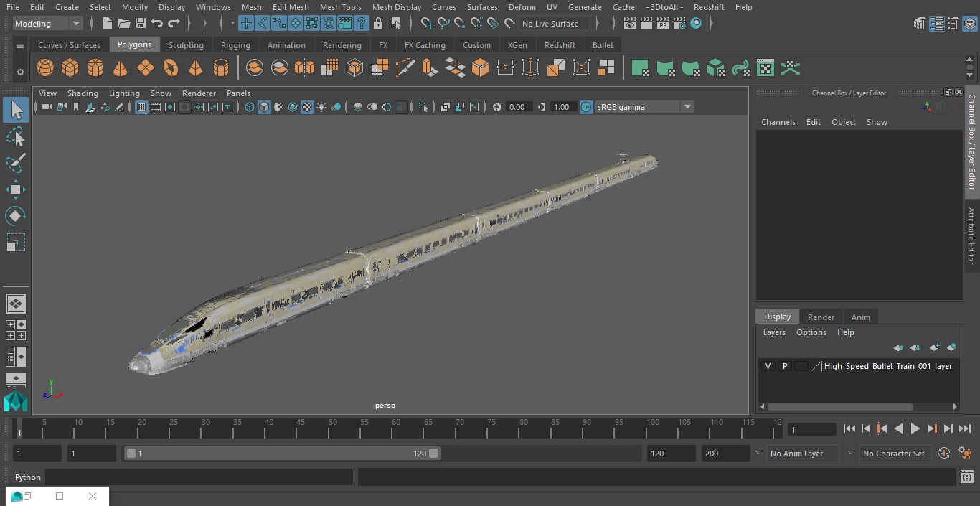Open the No Character Set dropdown
The width and height of the screenshot is (980, 506).
(x=894, y=454)
